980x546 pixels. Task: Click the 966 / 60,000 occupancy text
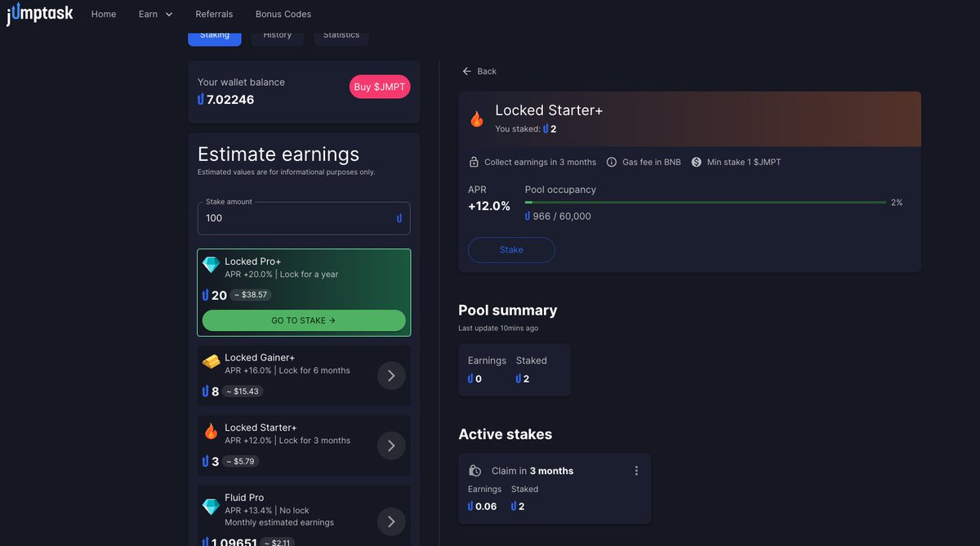point(562,217)
